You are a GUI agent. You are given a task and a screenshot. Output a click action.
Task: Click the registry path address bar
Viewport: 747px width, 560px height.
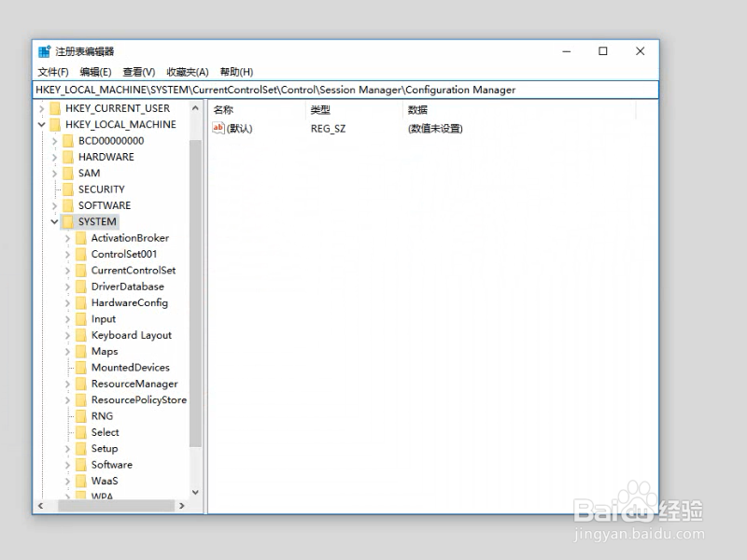(373, 90)
